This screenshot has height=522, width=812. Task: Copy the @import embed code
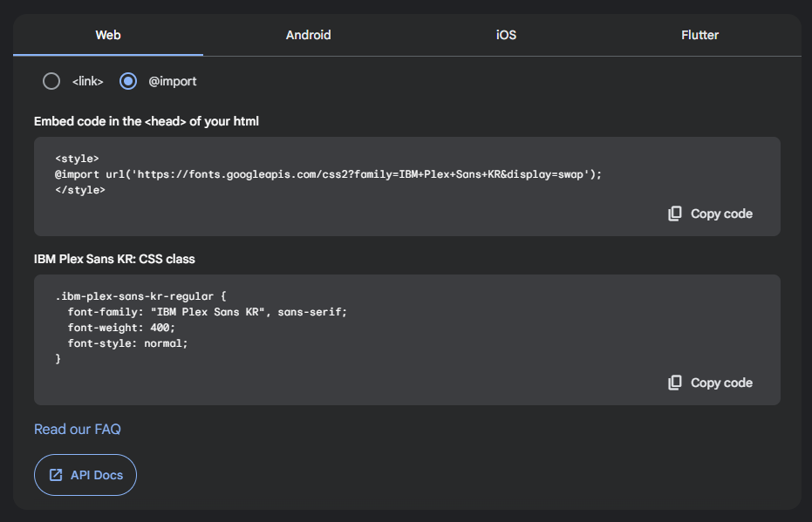click(710, 214)
